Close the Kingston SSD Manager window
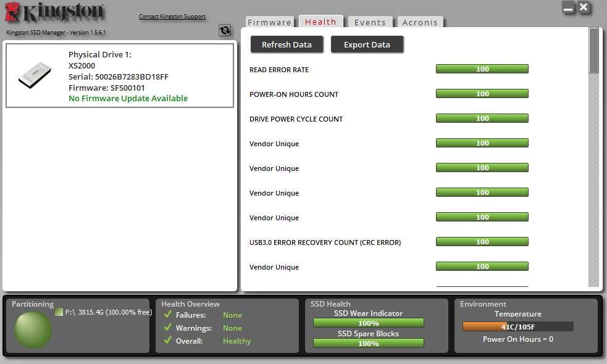The height and width of the screenshot is (364, 607). (x=584, y=7)
